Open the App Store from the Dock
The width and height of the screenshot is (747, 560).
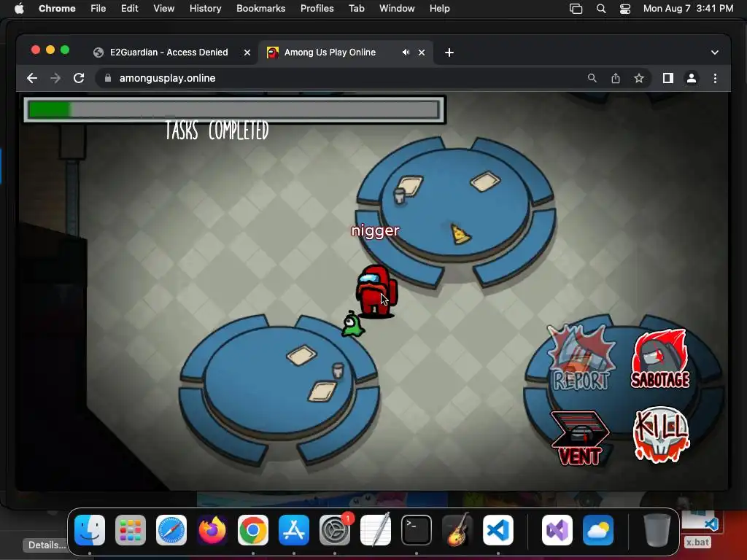coord(294,530)
